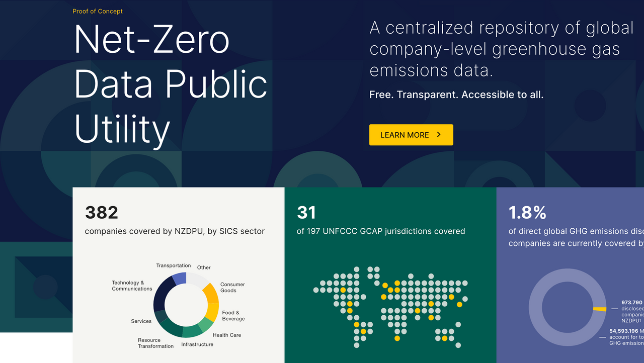This screenshot has height=363, width=644.
Task: Click the "Other" chart label
Action: tap(204, 267)
